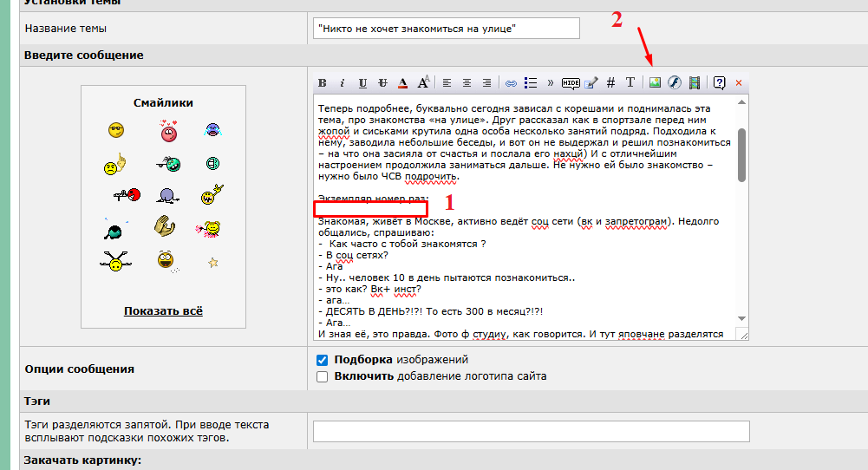The image size is (868, 470).
Task: Insert the yellow rock-hand smiley
Action: pos(212,195)
